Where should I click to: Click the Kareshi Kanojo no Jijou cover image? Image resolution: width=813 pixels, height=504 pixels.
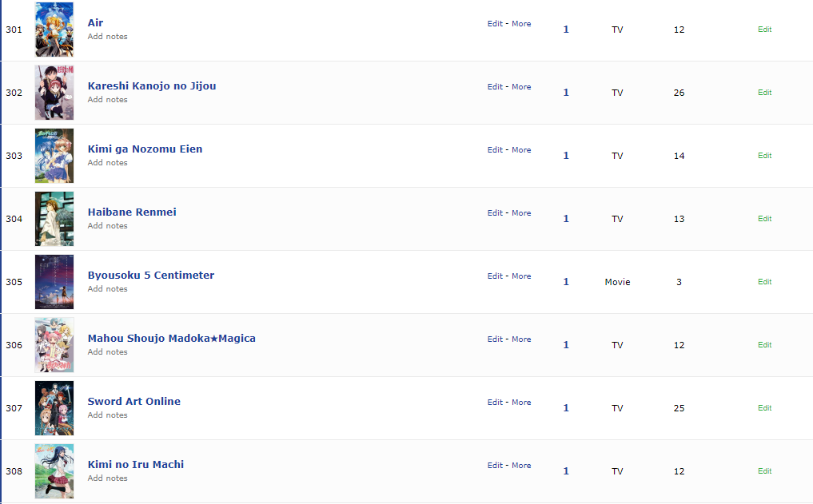pos(54,93)
